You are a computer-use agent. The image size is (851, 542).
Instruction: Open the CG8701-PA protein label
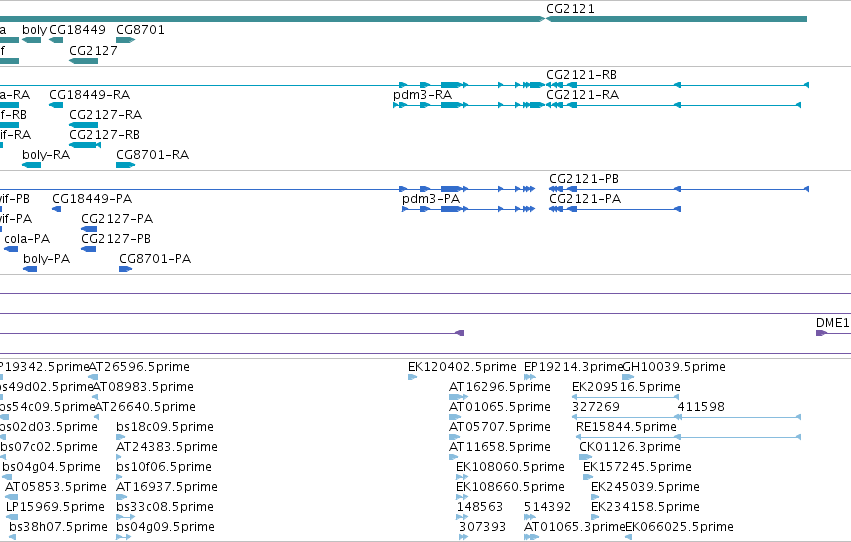155,259
